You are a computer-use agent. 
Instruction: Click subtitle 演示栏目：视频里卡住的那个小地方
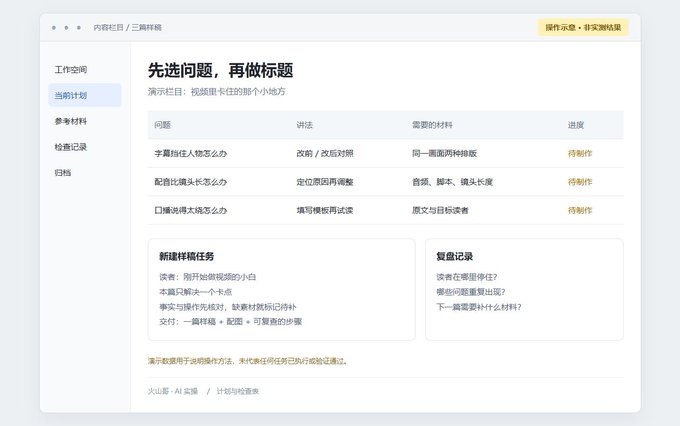[x=216, y=92]
